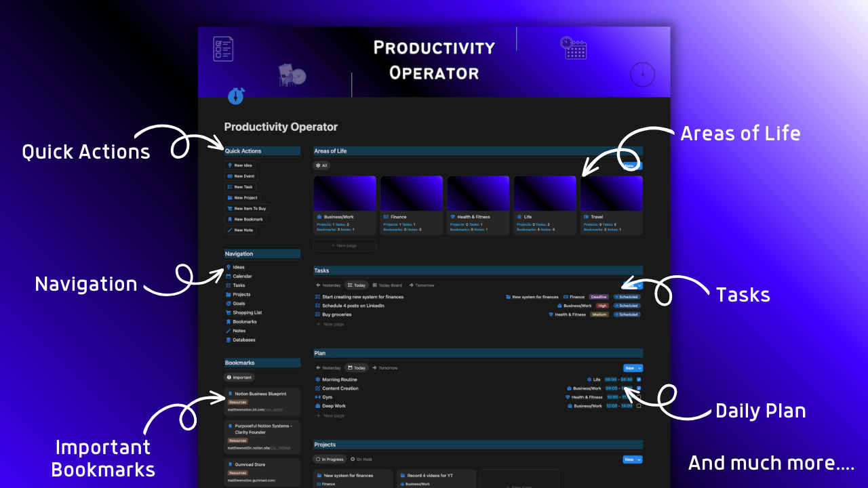Switch to the Today Board tab
This screenshot has width=868, height=488.
[387, 285]
